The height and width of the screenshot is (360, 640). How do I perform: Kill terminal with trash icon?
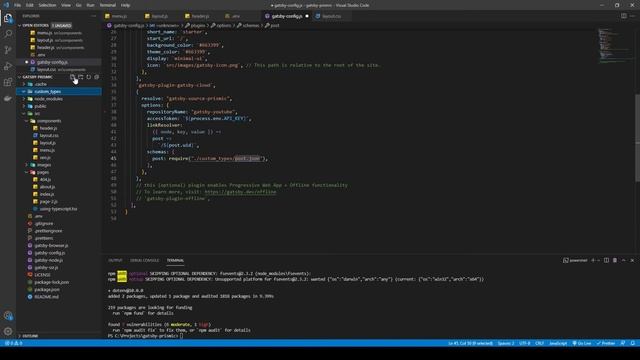pyautogui.click(x=615, y=260)
